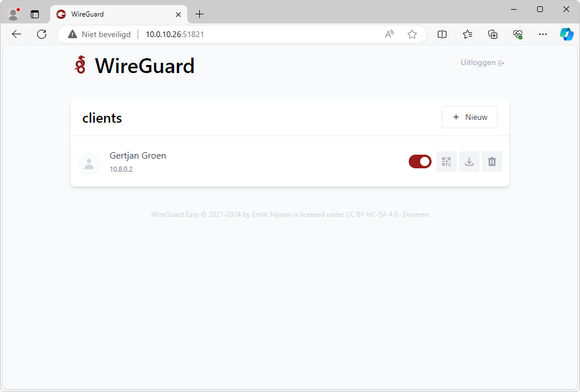
Task: Disable the Gertjan Groen client toggle
Action: 420,161
